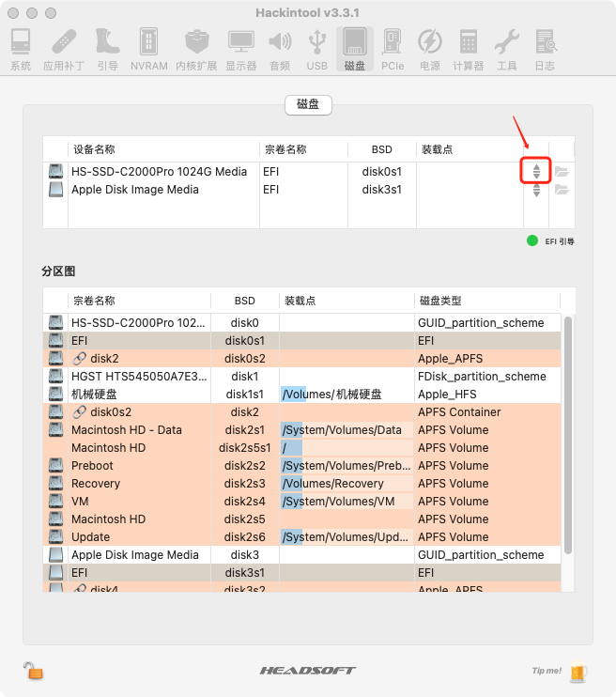This screenshot has width=616, height=697.
Task: Open the 工具 tools section
Action: pyautogui.click(x=507, y=49)
